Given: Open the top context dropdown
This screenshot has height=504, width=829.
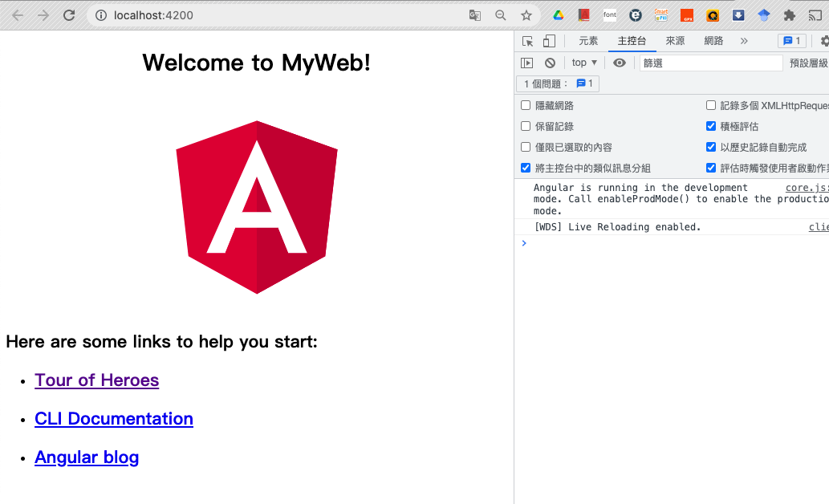Looking at the screenshot, I should coord(584,63).
